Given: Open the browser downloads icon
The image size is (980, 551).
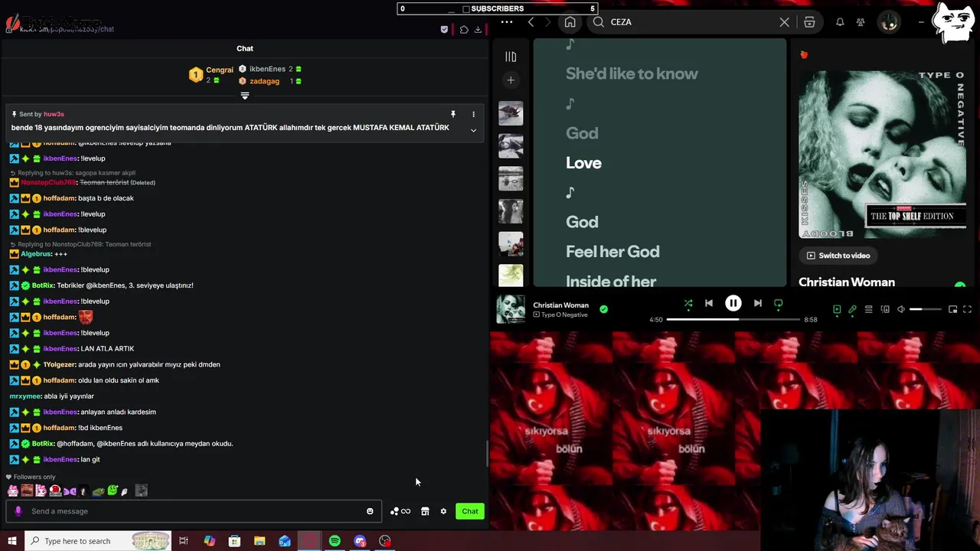Looking at the screenshot, I should tap(478, 30).
